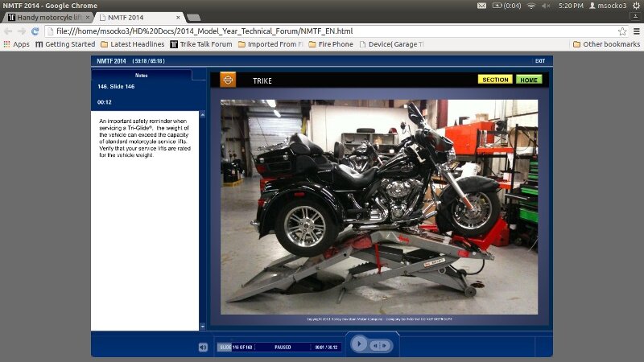Viewport: 644px width, 362px height.
Task: Click the PAUSED status text
Action: pyautogui.click(x=283, y=348)
